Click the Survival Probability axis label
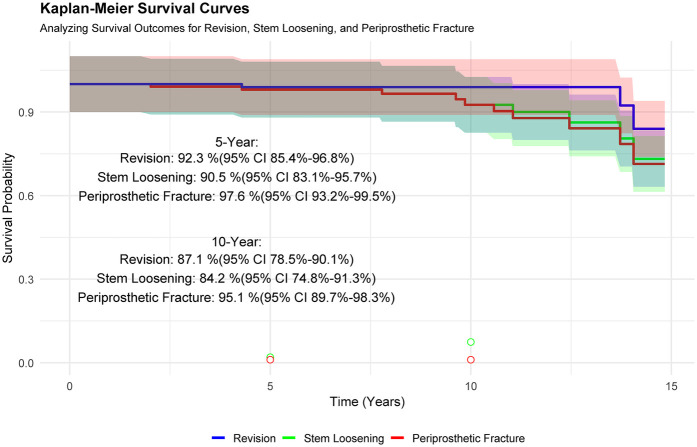Screen dimensions: 697x447 [x=8, y=208]
